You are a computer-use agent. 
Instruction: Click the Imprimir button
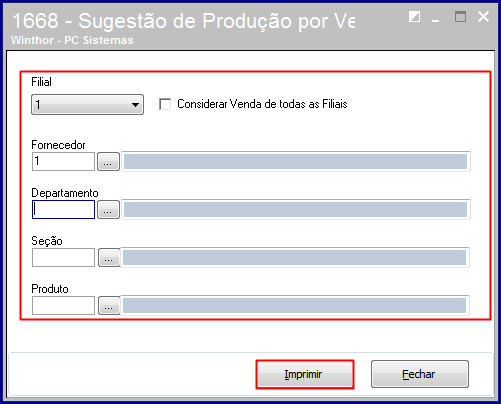[x=305, y=374]
